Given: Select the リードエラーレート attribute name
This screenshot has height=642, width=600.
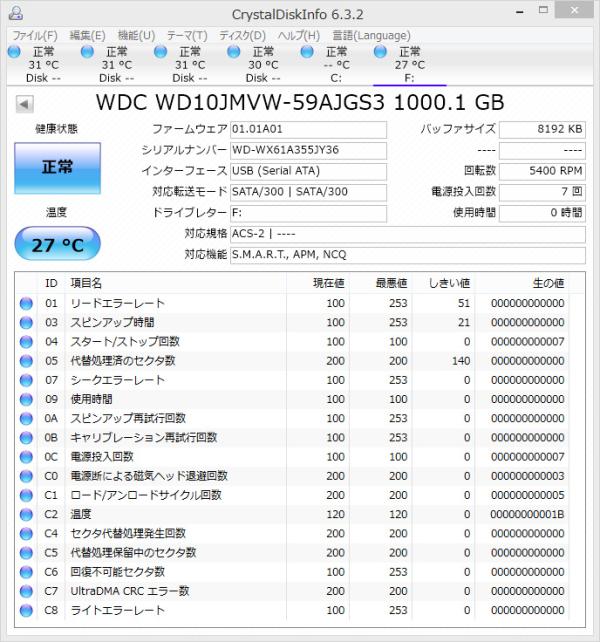Looking at the screenshot, I should tap(118, 303).
